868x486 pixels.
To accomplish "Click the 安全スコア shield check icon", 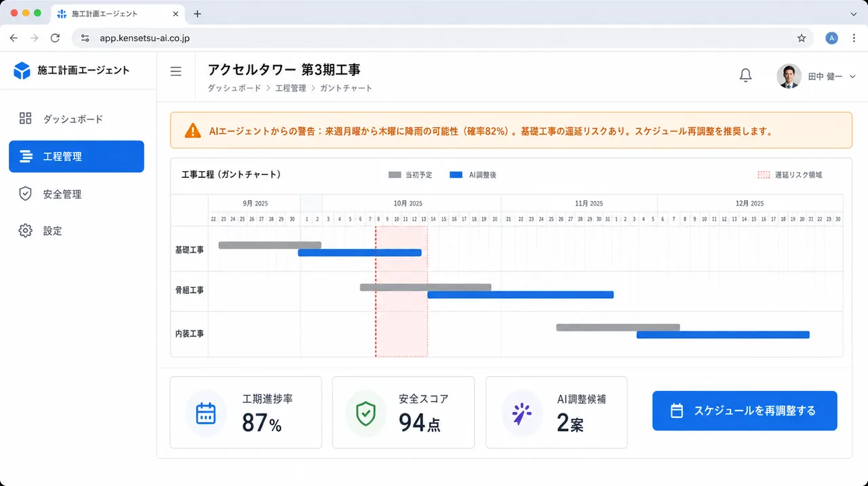I will [x=366, y=413].
